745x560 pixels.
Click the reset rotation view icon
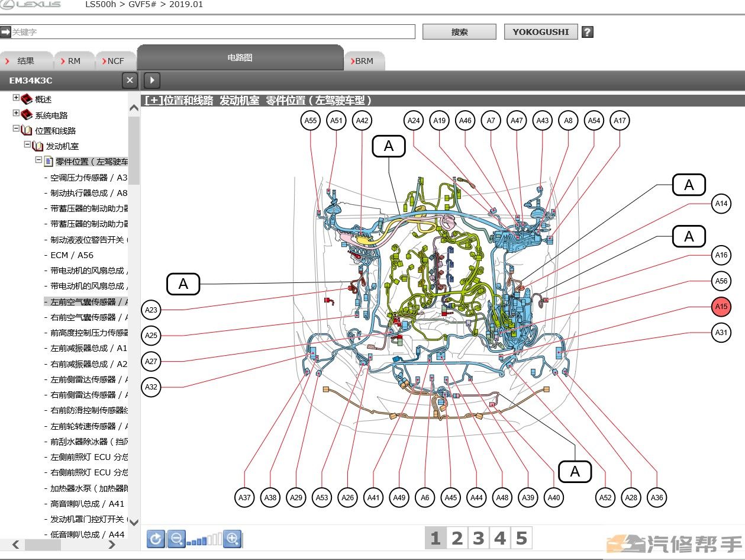point(156,539)
